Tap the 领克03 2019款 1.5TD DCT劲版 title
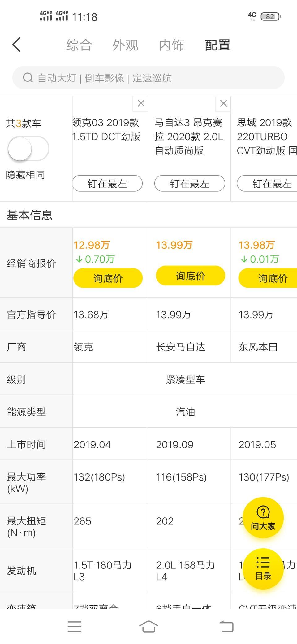The height and width of the screenshot is (644, 297). coord(106,129)
